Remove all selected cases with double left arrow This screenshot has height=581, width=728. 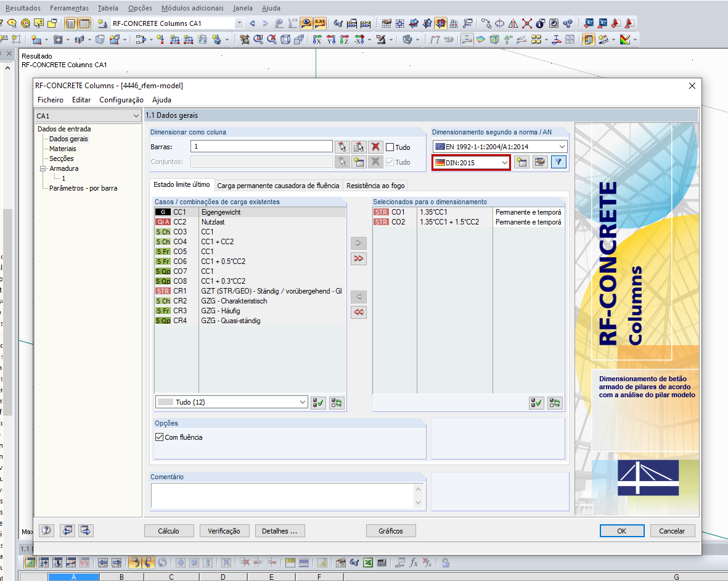coord(358,312)
